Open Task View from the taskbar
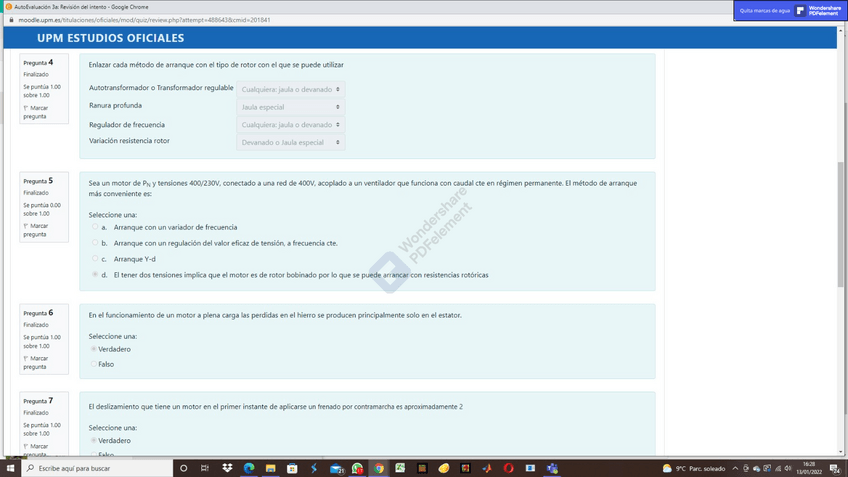Viewport: 848px width, 477px height. (206, 468)
